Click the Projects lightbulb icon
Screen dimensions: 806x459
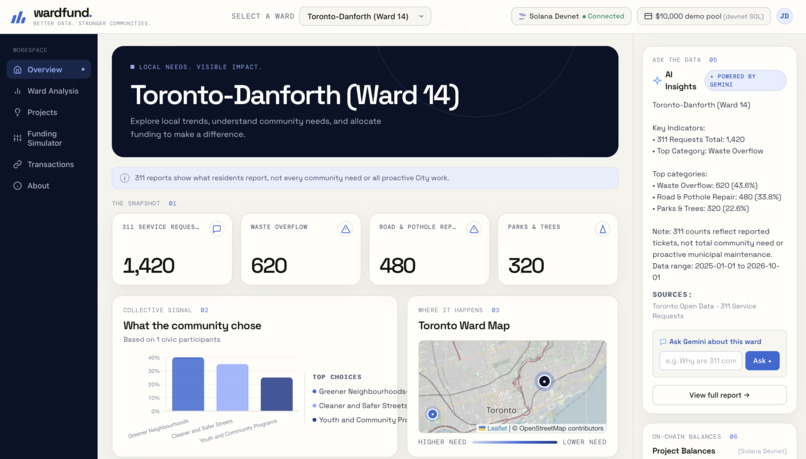pyautogui.click(x=17, y=112)
